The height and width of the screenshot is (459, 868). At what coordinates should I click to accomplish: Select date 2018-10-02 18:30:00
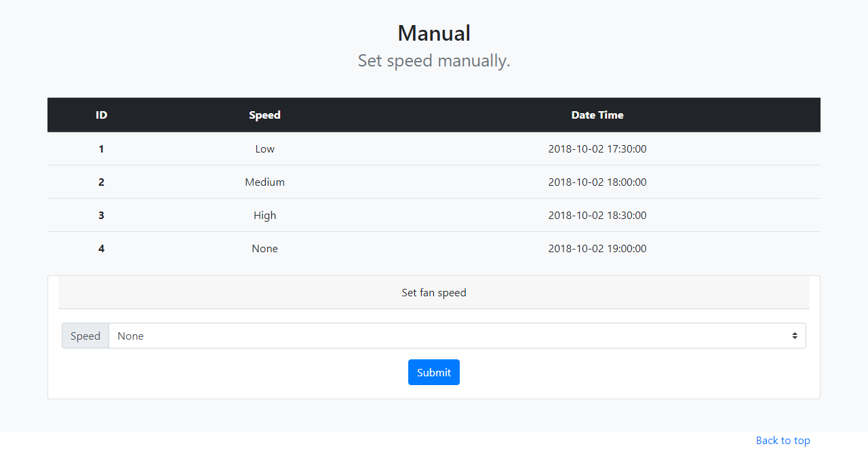tap(597, 215)
